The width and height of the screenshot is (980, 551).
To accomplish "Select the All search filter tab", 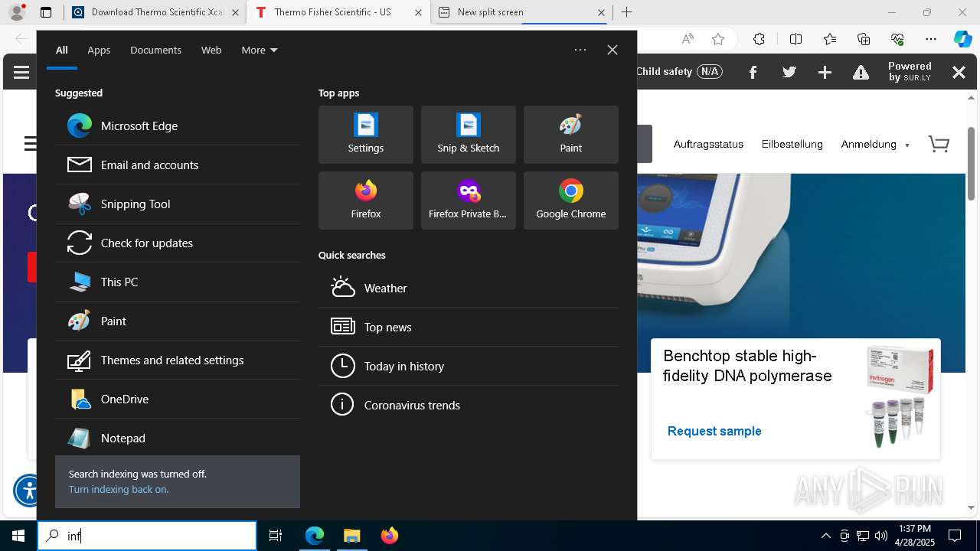I will [x=62, y=50].
